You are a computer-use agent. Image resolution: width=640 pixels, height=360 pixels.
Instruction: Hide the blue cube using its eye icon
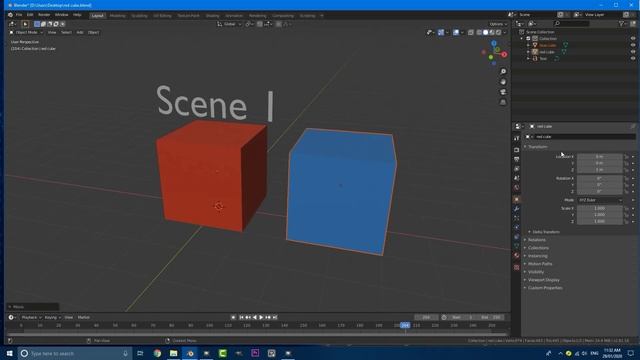pos(633,45)
